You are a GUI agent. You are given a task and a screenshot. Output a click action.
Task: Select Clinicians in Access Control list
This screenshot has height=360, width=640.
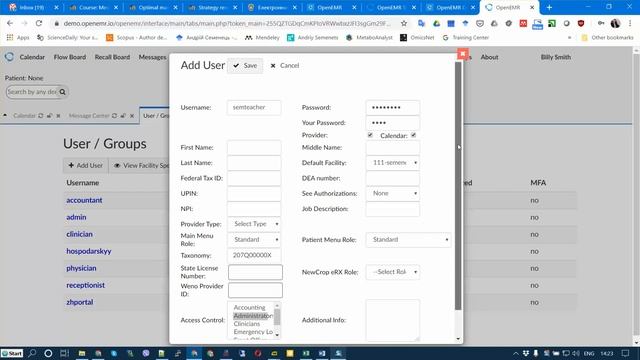247,324
